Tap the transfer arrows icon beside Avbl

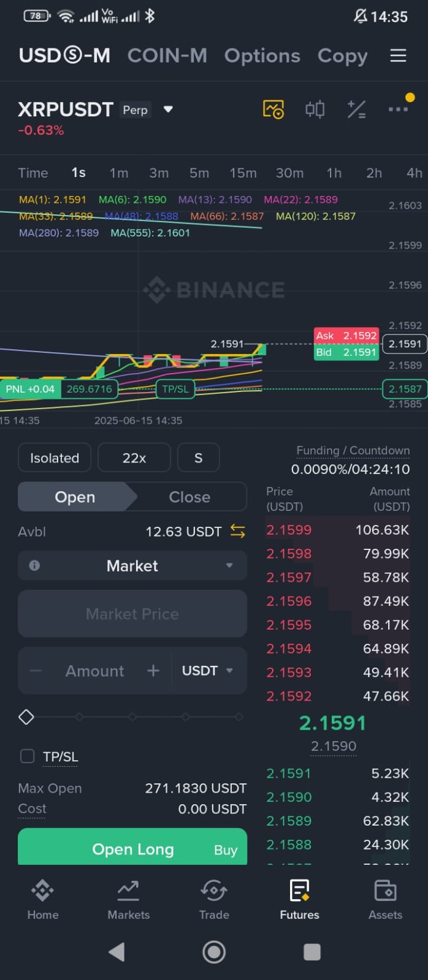pyautogui.click(x=238, y=531)
